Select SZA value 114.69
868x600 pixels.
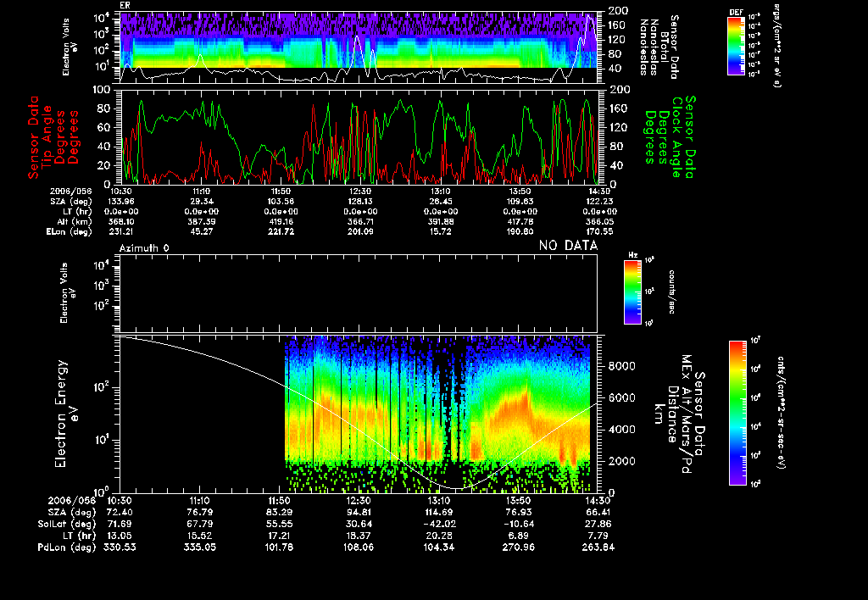[x=439, y=512]
